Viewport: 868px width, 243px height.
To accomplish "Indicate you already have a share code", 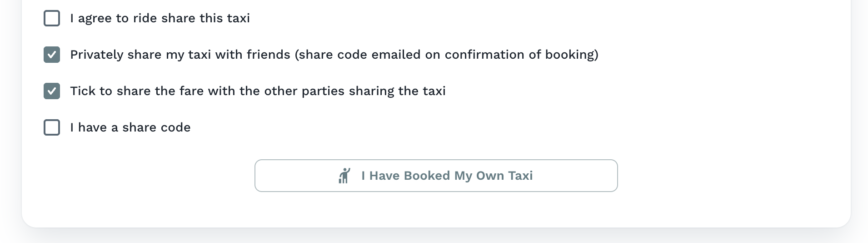I will tap(52, 127).
